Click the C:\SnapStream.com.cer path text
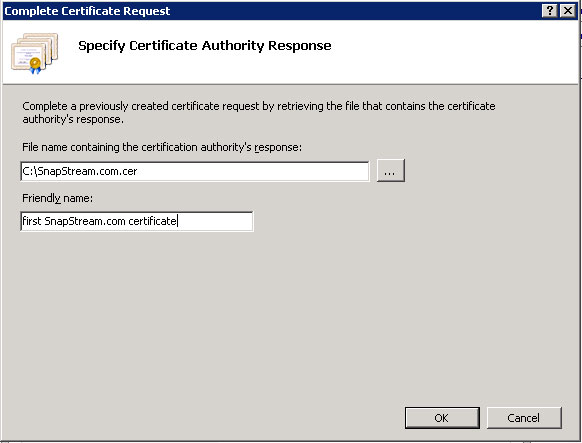Image resolution: width=582 pixels, height=443 pixels. (80, 171)
